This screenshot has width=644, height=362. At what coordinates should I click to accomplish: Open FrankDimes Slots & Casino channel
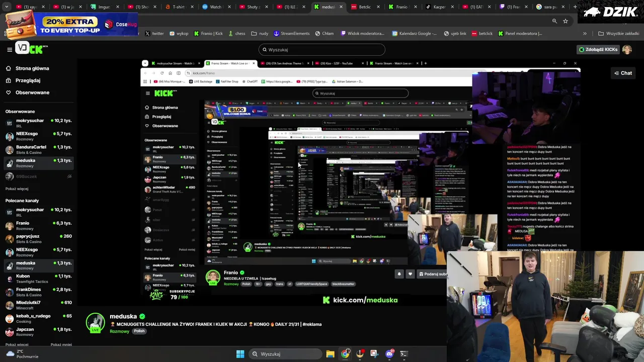coord(38,292)
